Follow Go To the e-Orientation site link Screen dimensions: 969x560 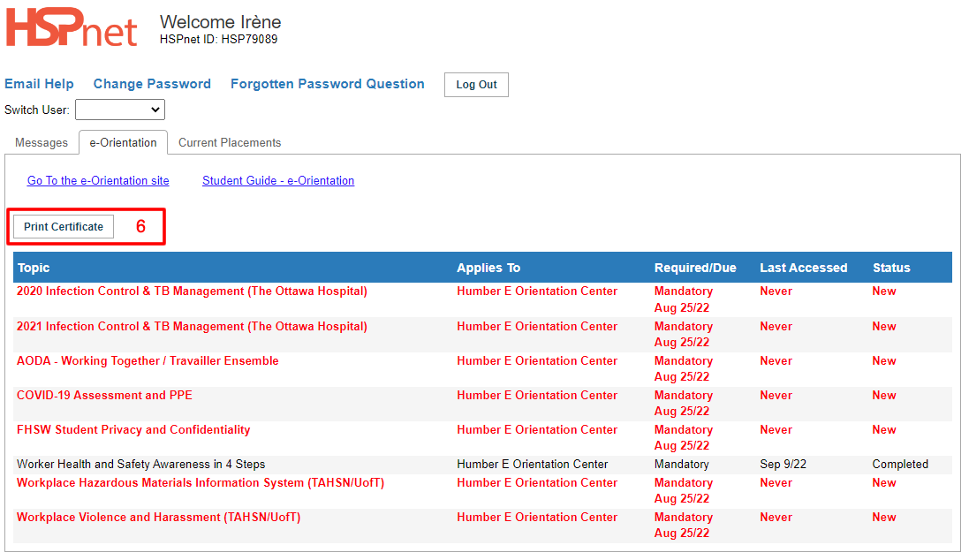[x=98, y=180]
